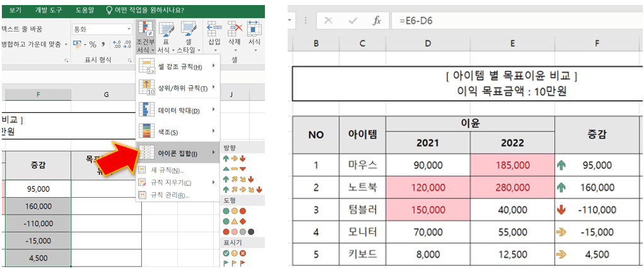Screen dimensions: 644x269
Task: Click the 150,000 cell for 텀블러
Action: (x=428, y=210)
